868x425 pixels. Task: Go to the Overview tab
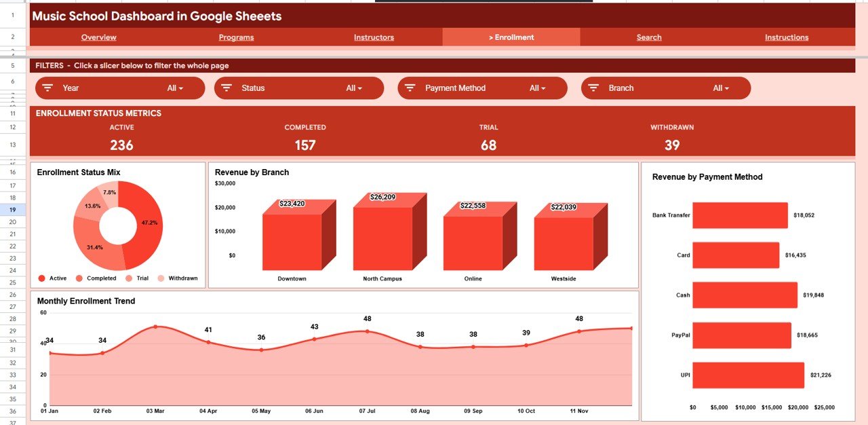pyautogui.click(x=99, y=37)
